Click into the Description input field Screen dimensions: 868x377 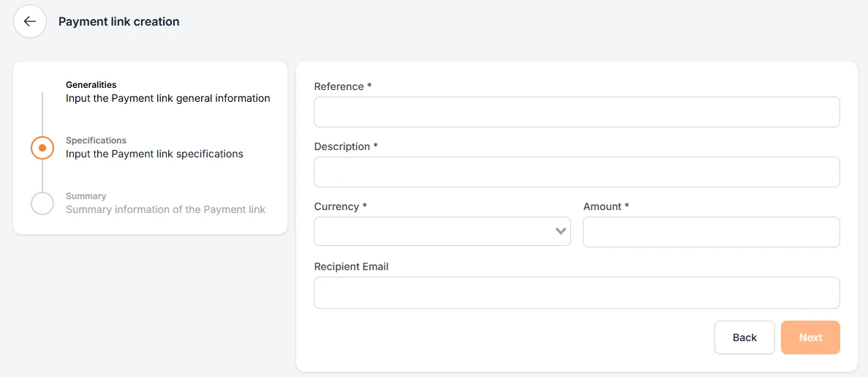point(576,172)
